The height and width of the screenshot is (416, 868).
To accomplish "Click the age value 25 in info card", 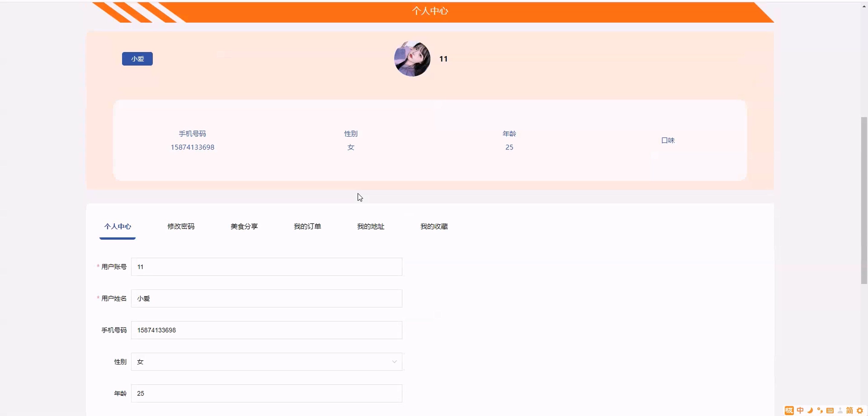I will 509,147.
